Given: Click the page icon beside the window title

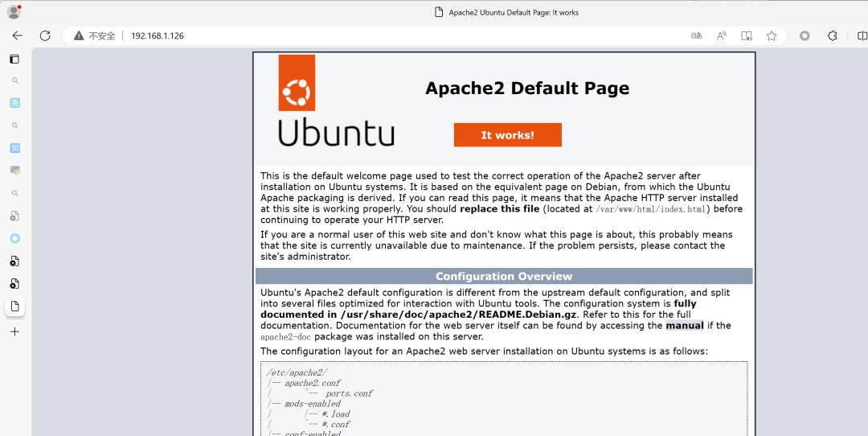Looking at the screenshot, I should 439,12.
